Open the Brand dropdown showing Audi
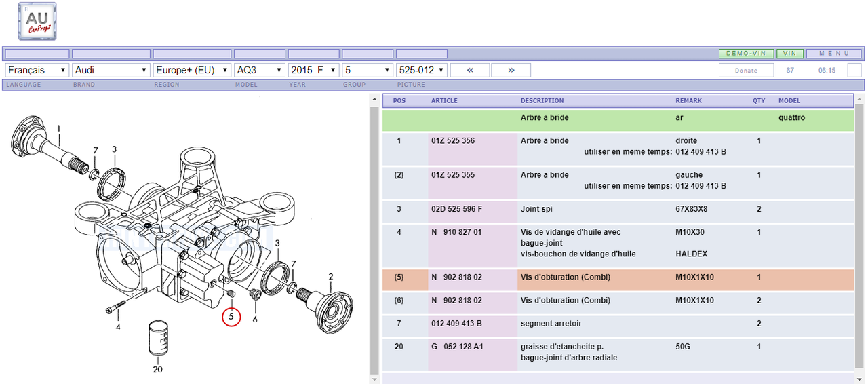The height and width of the screenshot is (384, 868). click(111, 70)
